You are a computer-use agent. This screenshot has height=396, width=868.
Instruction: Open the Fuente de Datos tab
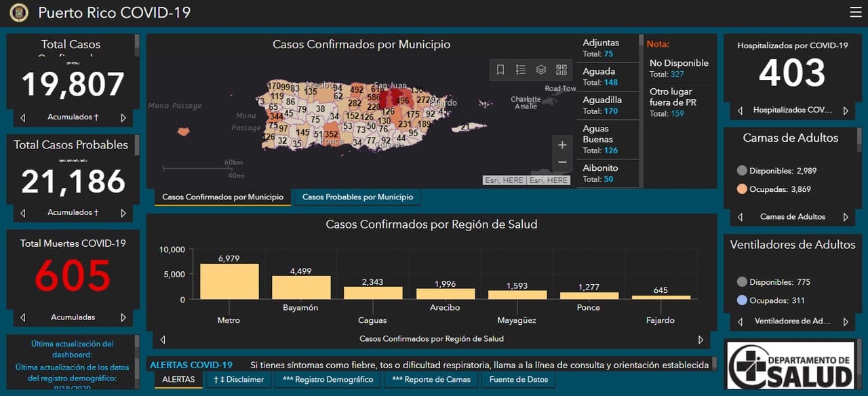coord(519,380)
